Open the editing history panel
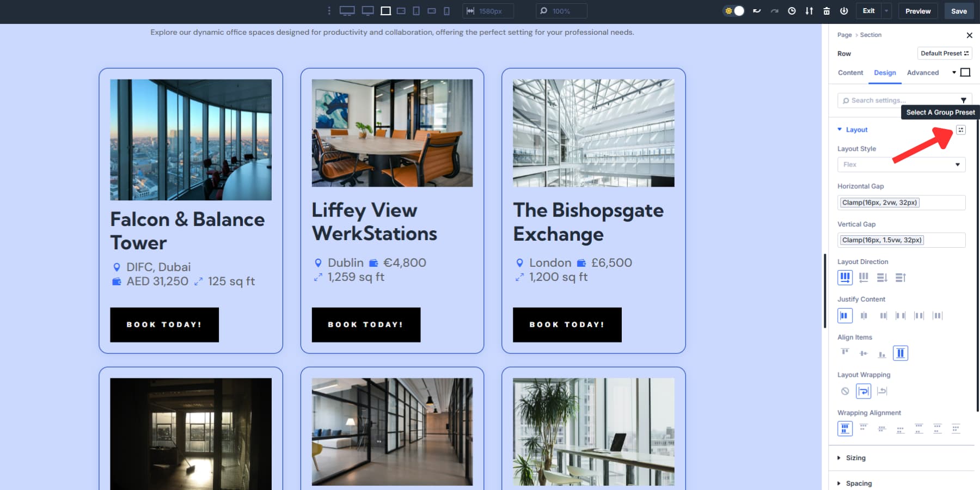The image size is (980, 490). point(792,10)
